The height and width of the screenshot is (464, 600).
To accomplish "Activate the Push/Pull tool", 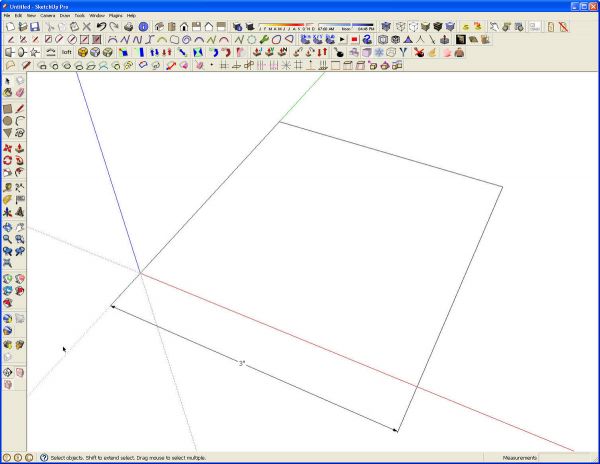I will (20, 148).
